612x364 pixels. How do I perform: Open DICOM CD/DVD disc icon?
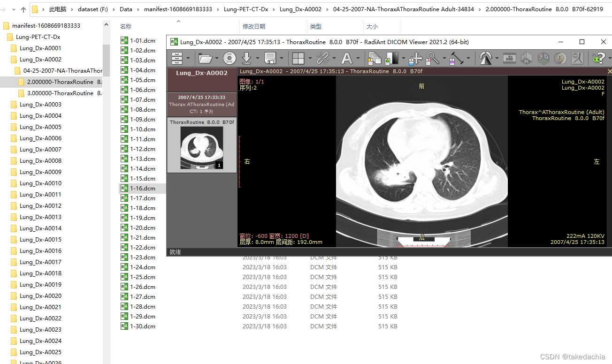[x=229, y=58]
